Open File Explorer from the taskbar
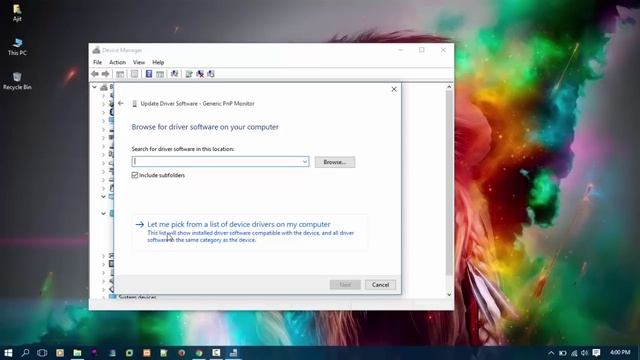The image size is (640, 360). coord(77,353)
